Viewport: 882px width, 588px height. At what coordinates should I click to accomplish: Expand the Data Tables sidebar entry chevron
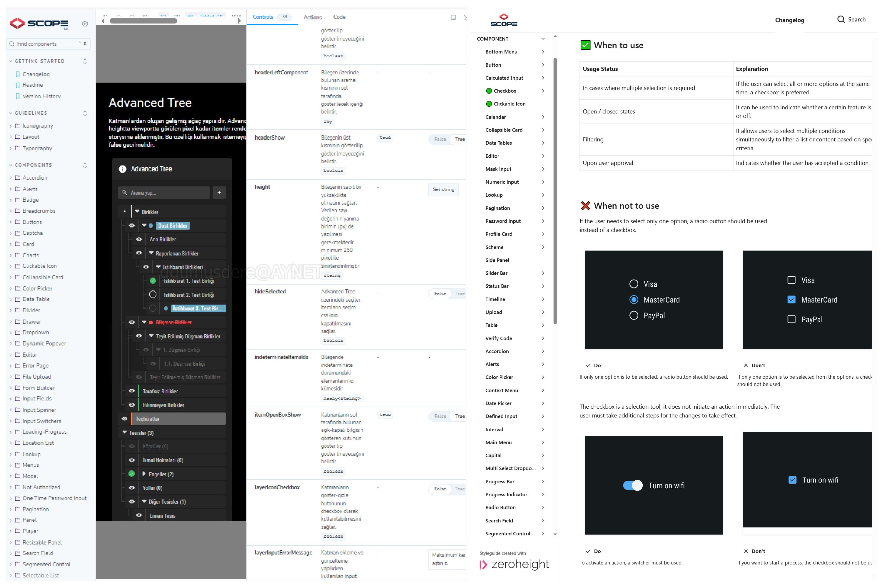coord(543,143)
